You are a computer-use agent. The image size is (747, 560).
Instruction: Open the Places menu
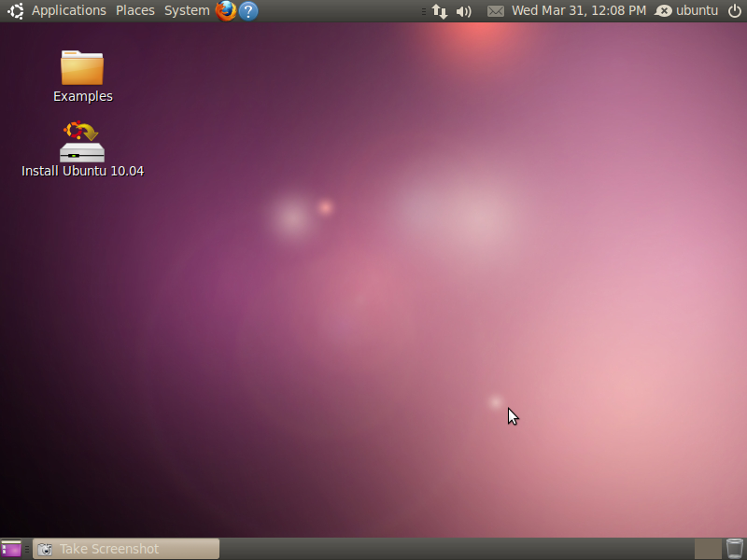(x=135, y=11)
